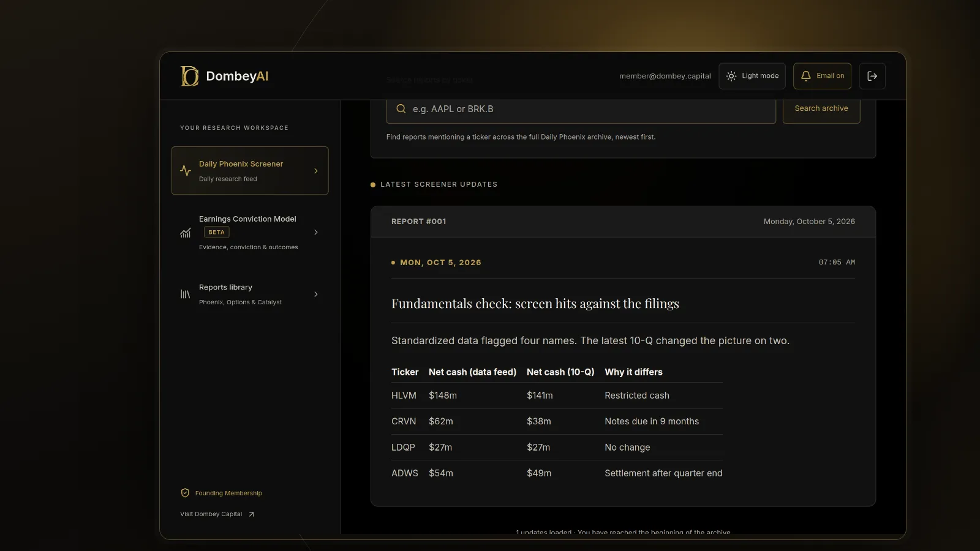This screenshot has width=980, height=551.
Task: Click the member@dombey.capital account email
Action: pyautogui.click(x=665, y=76)
